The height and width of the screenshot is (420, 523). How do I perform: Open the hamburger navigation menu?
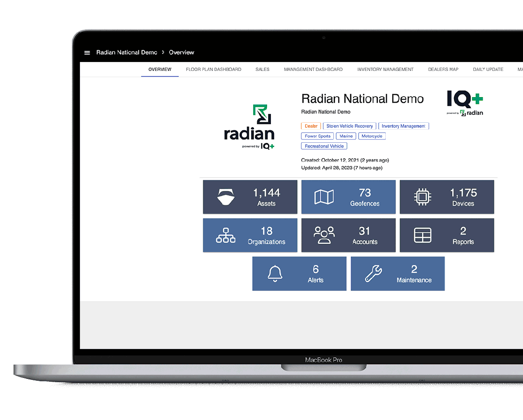tap(87, 53)
